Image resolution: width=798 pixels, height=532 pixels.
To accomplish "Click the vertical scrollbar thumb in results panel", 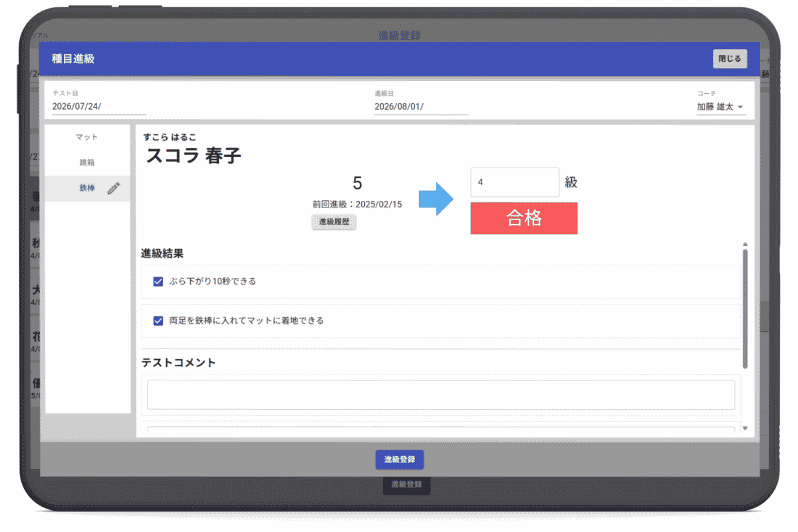I will pyautogui.click(x=745, y=309).
